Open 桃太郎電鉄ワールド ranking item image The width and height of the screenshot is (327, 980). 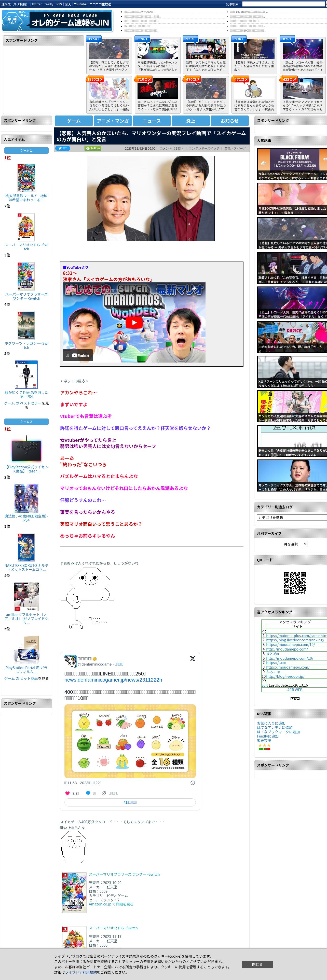[x=26, y=178]
